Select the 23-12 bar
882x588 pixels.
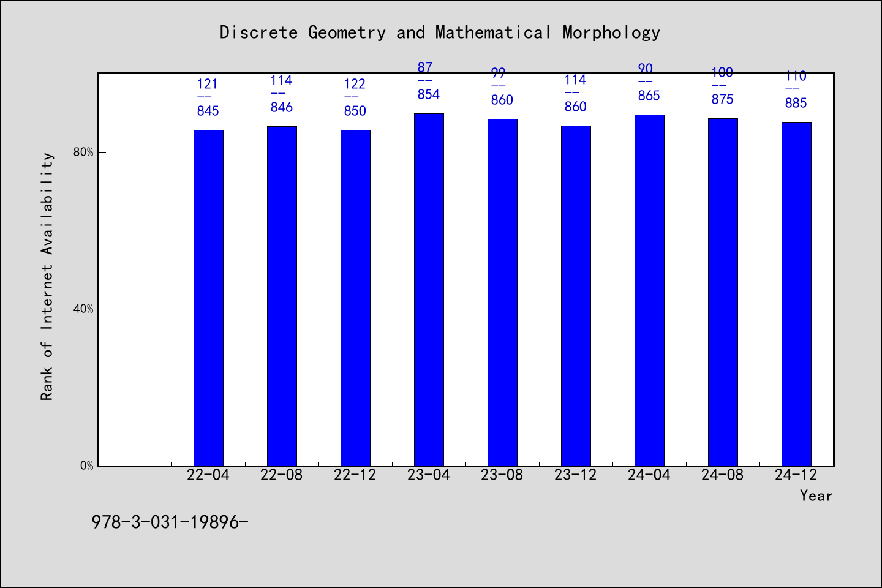tap(576, 296)
